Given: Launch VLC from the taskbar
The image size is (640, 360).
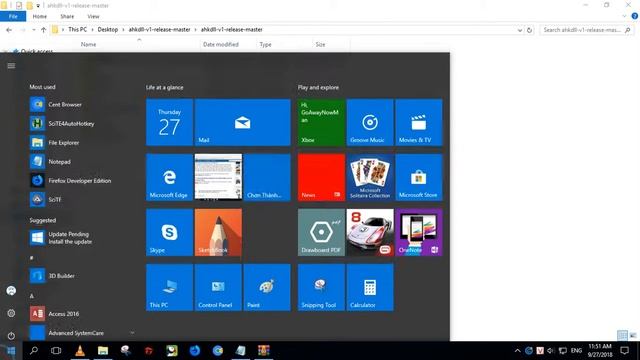Looking at the screenshot, I should coord(80,351).
